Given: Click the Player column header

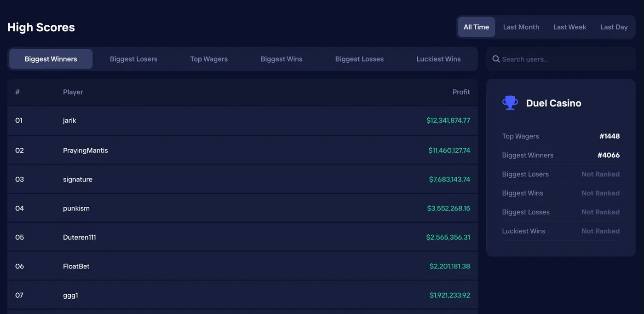Looking at the screenshot, I should coord(73,92).
